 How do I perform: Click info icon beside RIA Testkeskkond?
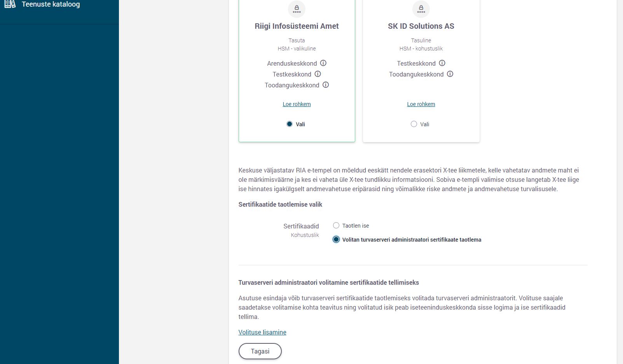coord(318,74)
